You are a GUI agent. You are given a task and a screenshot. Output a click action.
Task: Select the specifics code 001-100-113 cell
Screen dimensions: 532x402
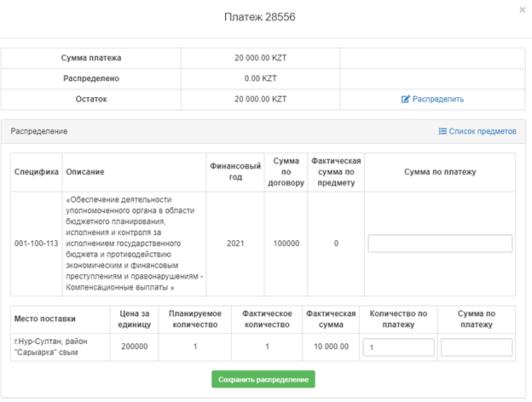36,244
